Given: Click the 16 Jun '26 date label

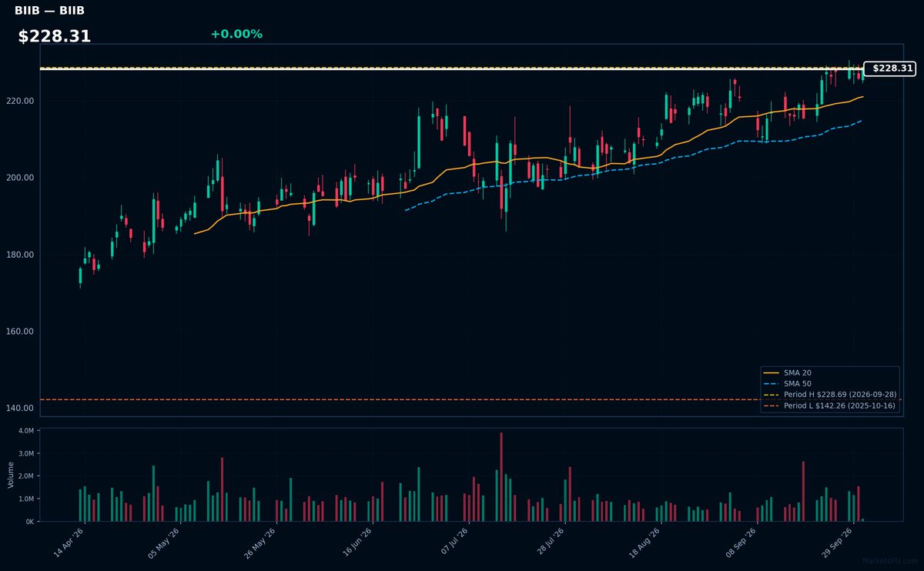Looking at the screenshot, I should click(356, 543).
